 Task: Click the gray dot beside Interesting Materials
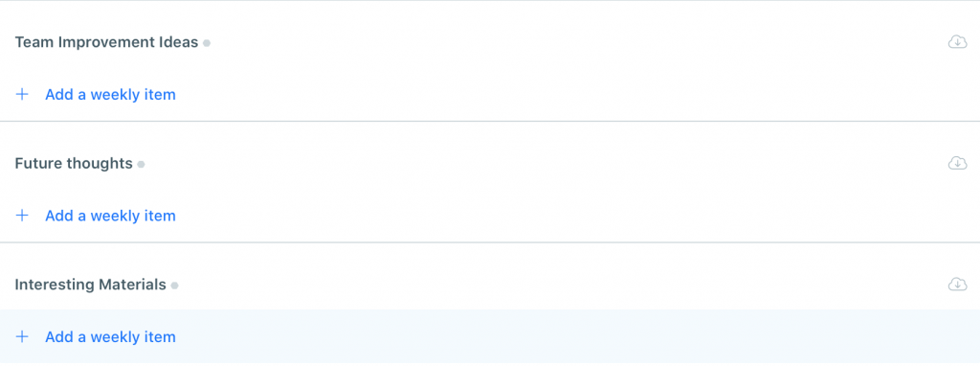click(175, 286)
